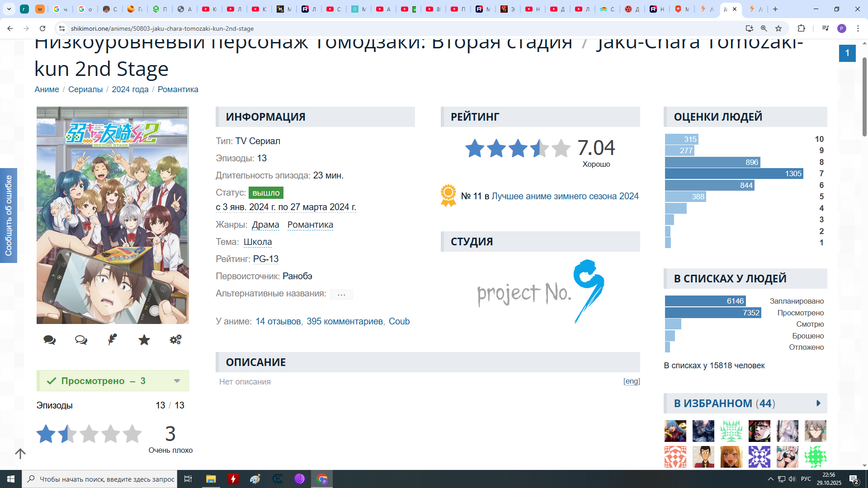Expand the В избранном arrow
The width and height of the screenshot is (868, 488).
tap(818, 403)
